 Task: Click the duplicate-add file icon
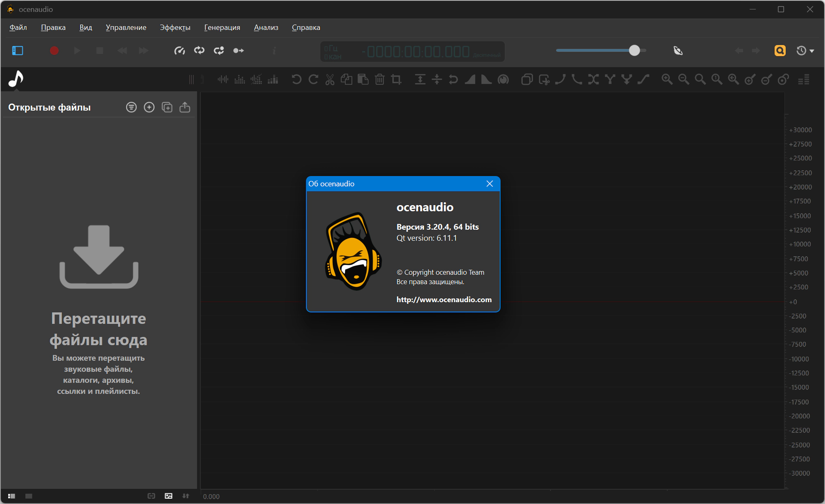click(x=167, y=107)
